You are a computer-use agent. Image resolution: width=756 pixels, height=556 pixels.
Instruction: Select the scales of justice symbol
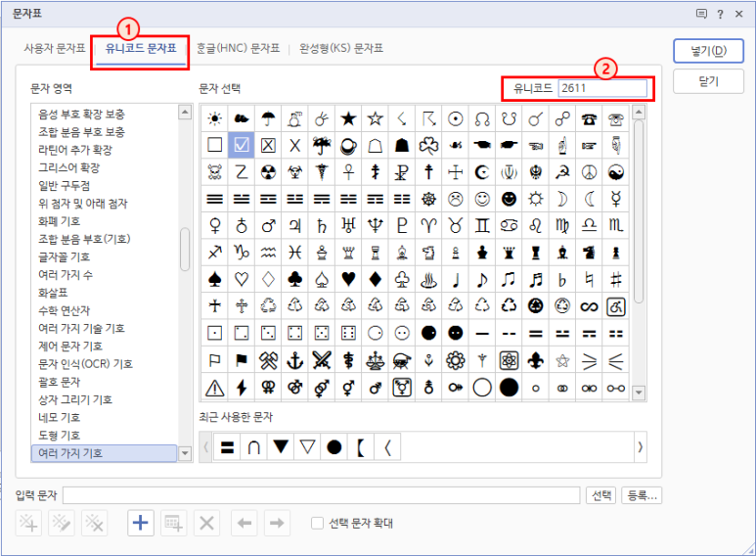click(376, 360)
